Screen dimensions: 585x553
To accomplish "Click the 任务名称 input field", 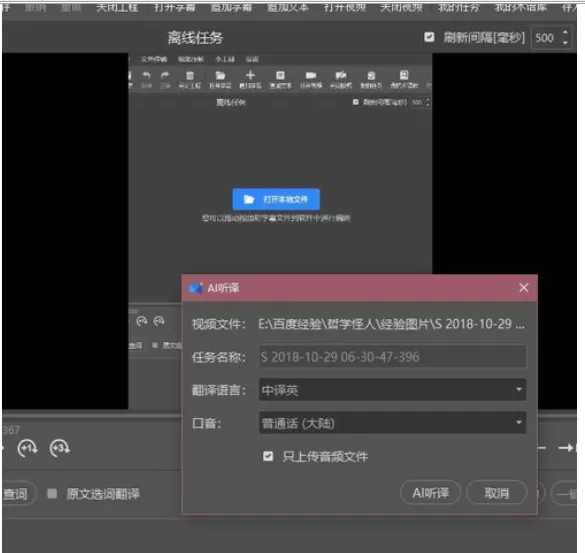I will (392, 357).
